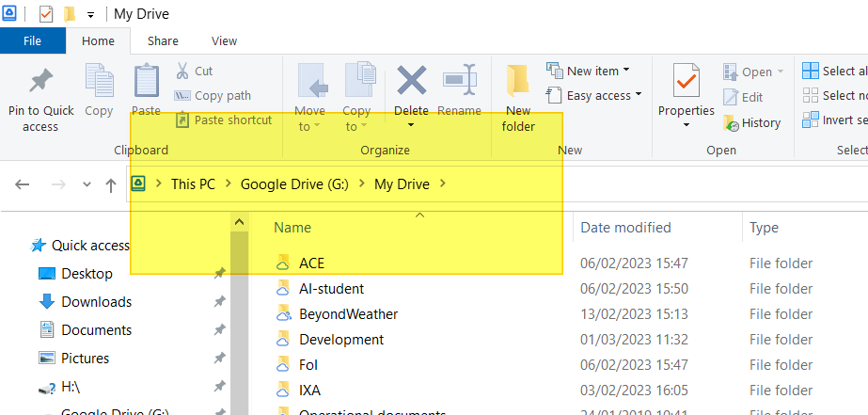
Task: Click the IXA folder icon
Action: [x=283, y=391]
